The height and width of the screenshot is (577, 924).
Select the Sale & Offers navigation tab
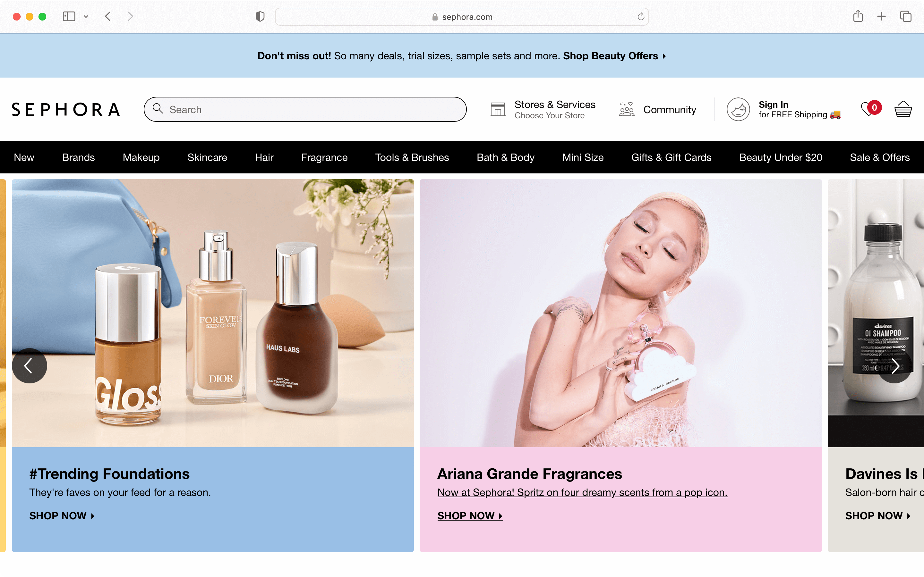(879, 157)
